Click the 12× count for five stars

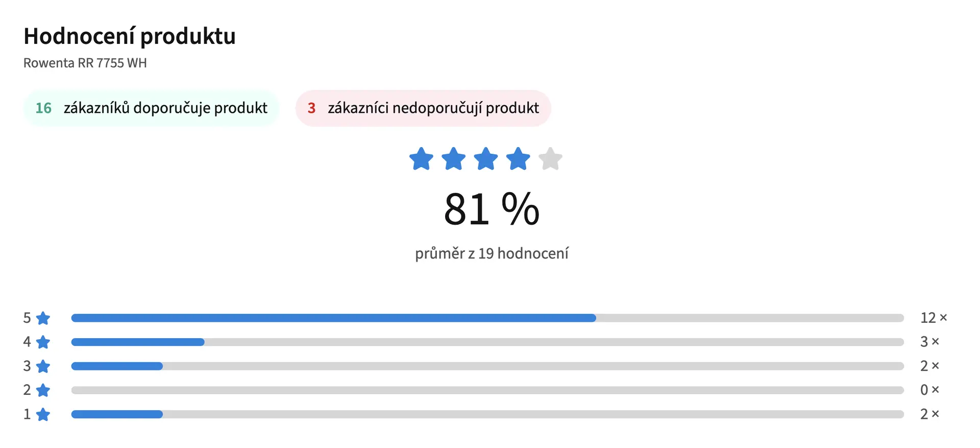pos(934,318)
